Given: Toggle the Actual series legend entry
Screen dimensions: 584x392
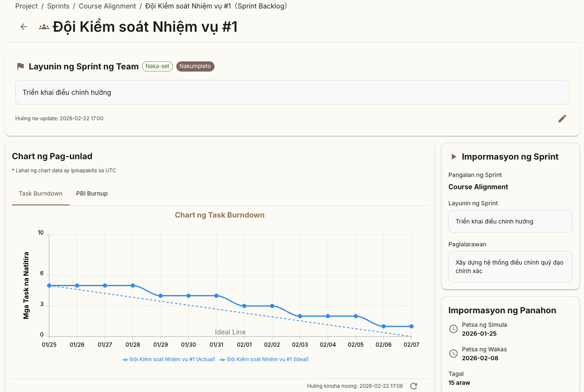Looking at the screenshot, I should (x=169, y=359).
